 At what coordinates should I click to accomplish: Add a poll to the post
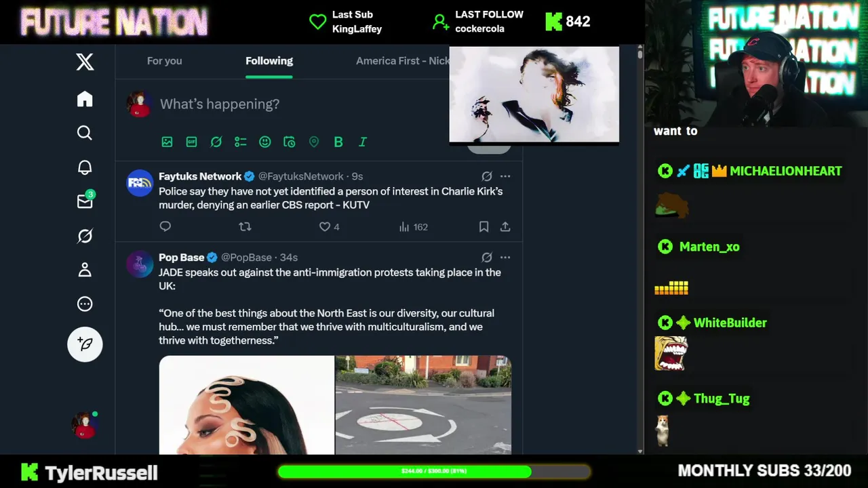pos(240,142)
